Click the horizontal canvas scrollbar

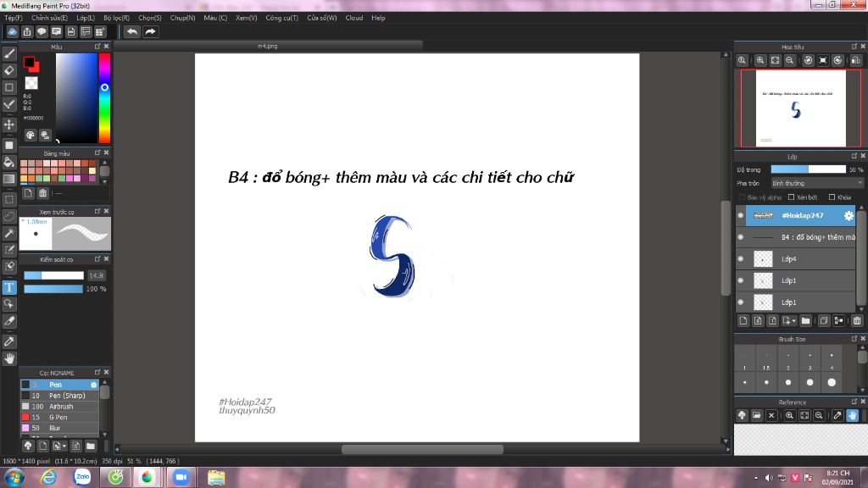click(422, 449)
